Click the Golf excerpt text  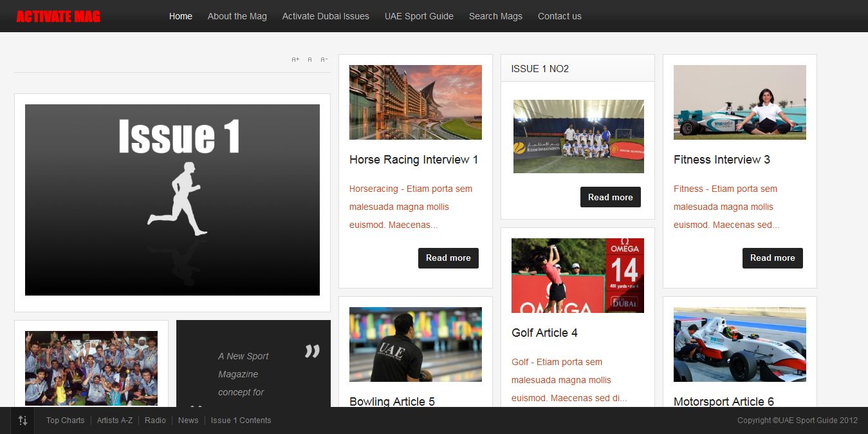pos(569,380)
